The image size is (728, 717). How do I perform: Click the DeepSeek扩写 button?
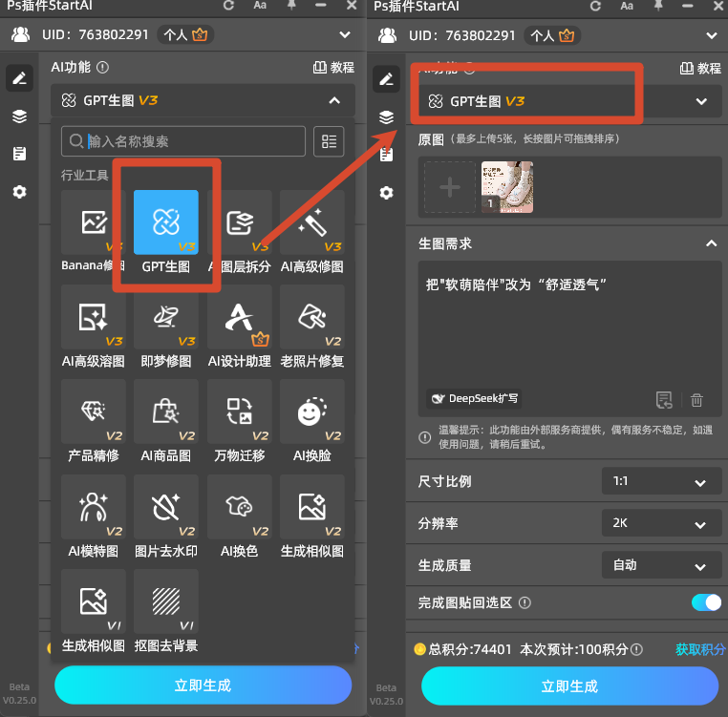pyautogui.click(x=474, y=399)
